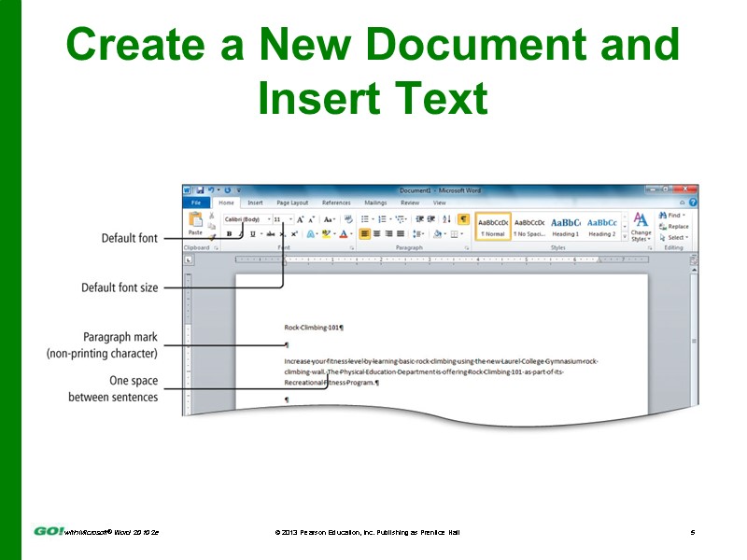The image size is (747, 560).
Task: Toggle Underline formatting
Action: pos(252,231)
